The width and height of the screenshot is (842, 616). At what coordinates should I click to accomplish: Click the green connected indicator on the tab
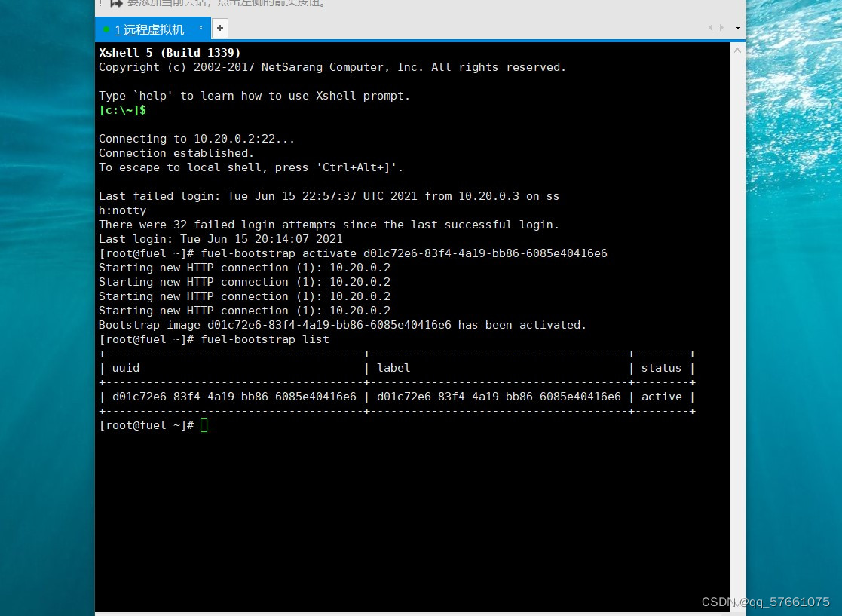pyautogui.click(x=106, y=29)
